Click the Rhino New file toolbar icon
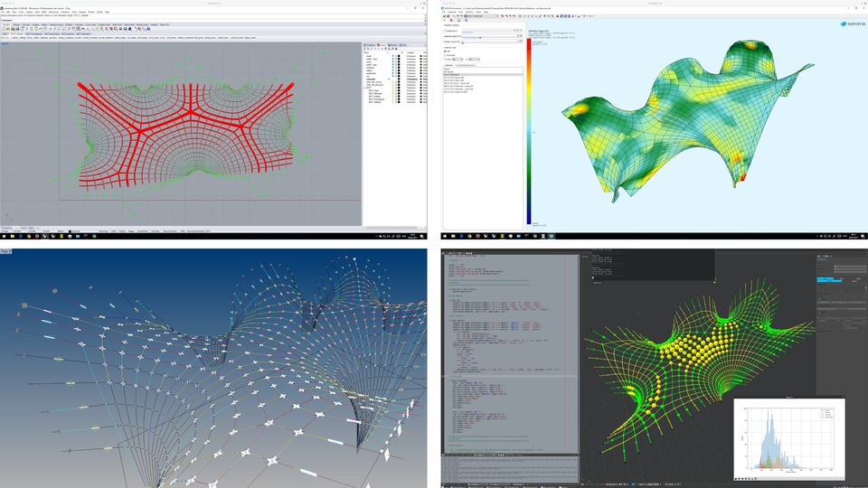Image resolution: width=868 pixels, height=488 pixels. (4, 29)
